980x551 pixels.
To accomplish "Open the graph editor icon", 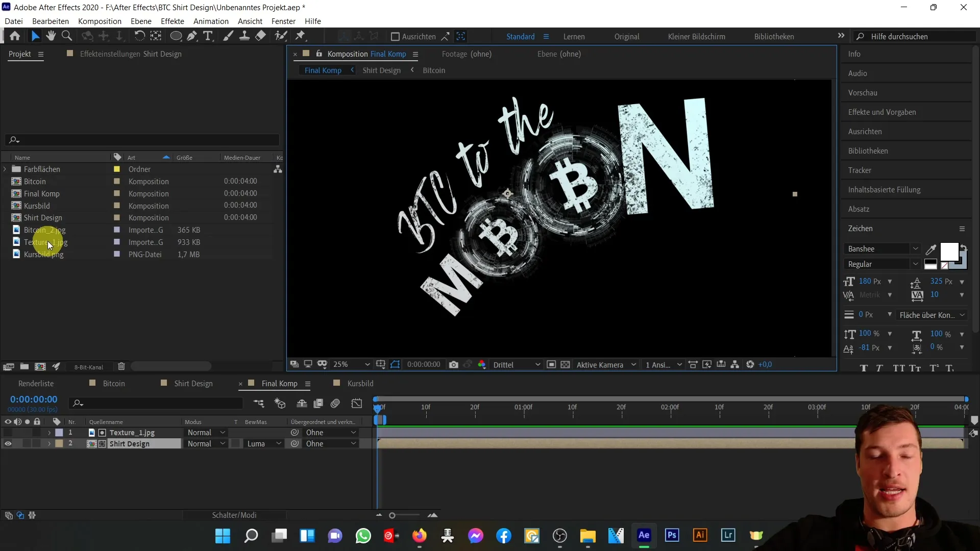I will pos(357,404).
